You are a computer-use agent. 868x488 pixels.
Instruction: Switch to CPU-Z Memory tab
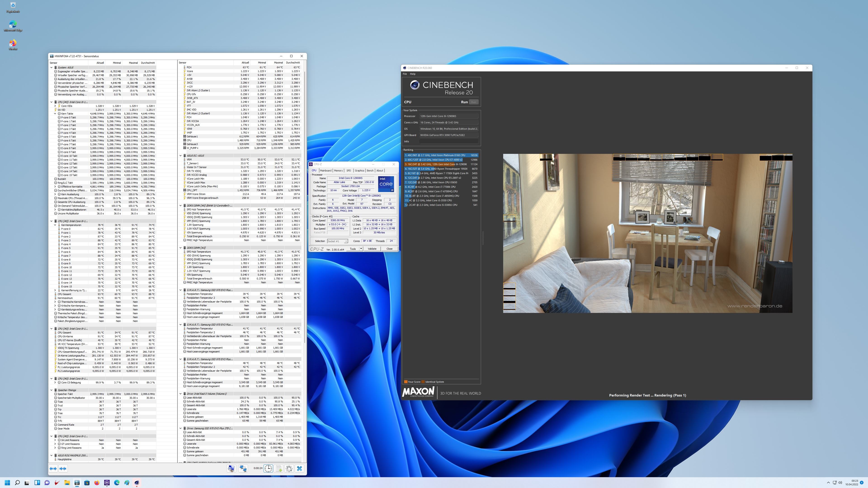pos(338,170)
